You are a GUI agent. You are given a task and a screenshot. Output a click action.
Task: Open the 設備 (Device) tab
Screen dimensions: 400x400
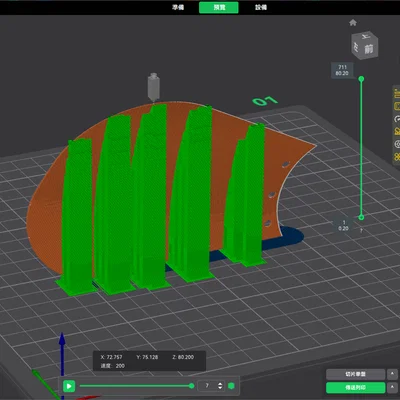[x=261, y=7]
